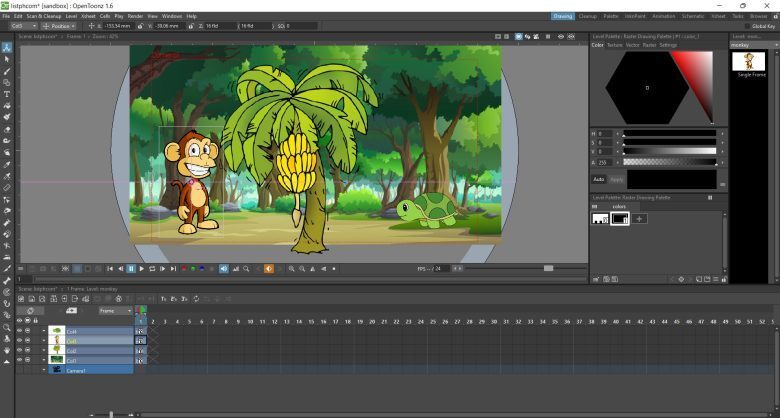This screenshot has height=418, width=780.
Task: Toggle the red channel button
Action: coord(184,269)
